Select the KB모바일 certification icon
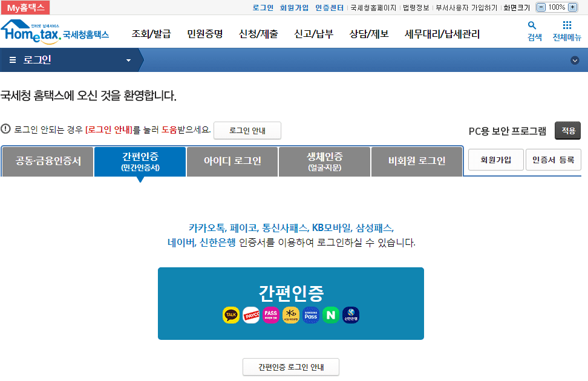 [x=291, y=314]
